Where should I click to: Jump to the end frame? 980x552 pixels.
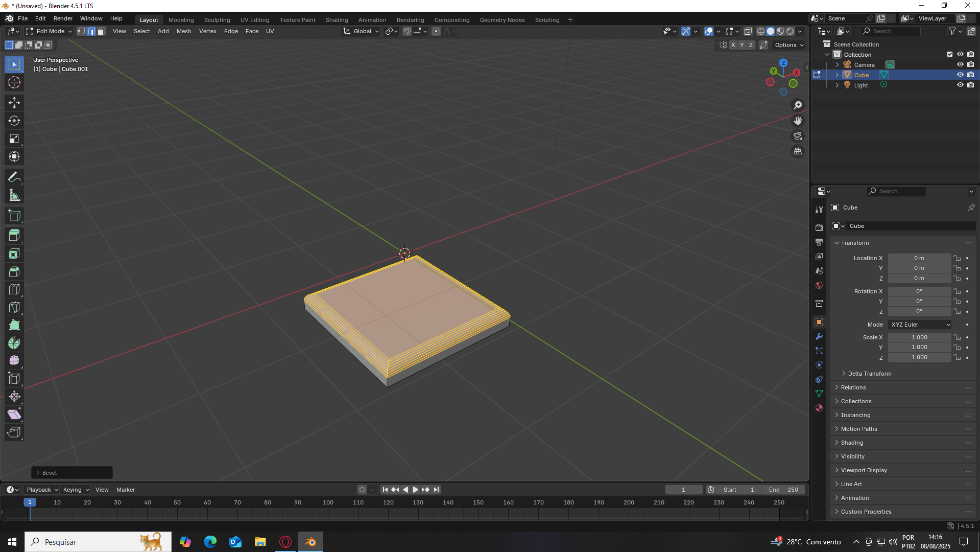pos(436,490)
